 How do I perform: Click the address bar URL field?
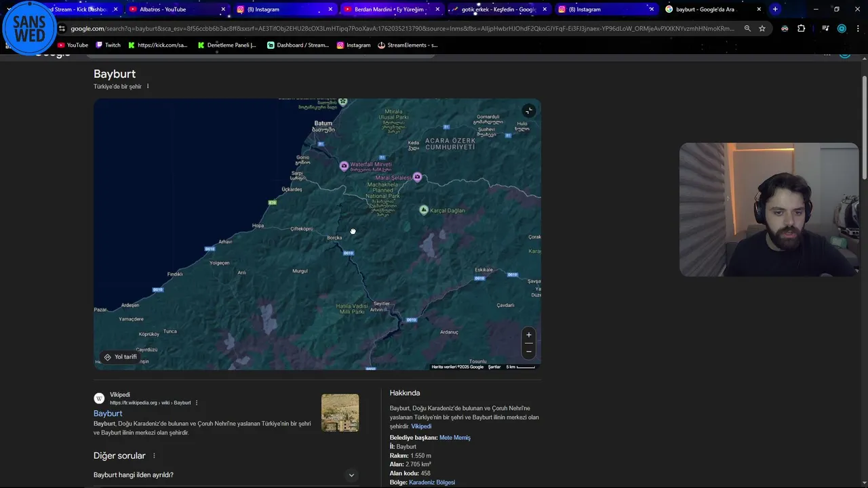[x=402, y=28]
